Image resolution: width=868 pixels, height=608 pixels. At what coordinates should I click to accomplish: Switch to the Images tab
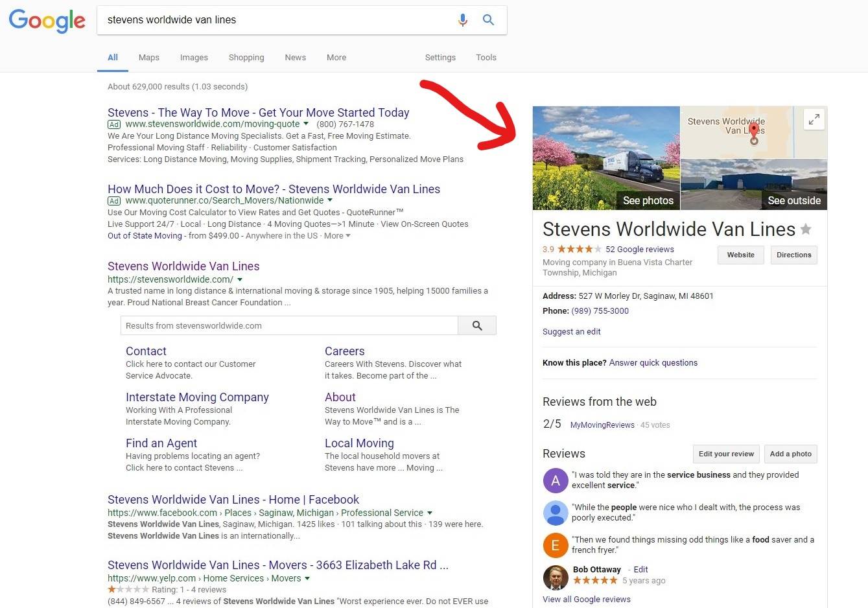194,57
